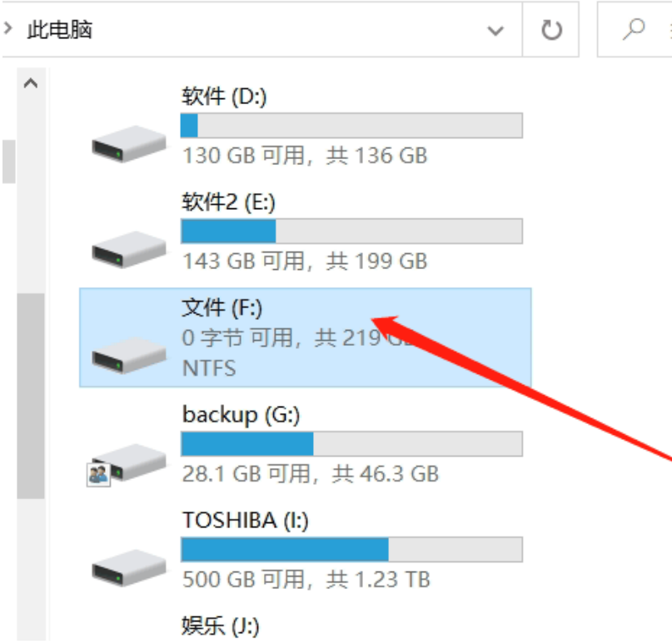Viewport: 672px width, 644px height.
Task: Click the NTFS text under 文件 (F:)
Action: coord(209,368)
